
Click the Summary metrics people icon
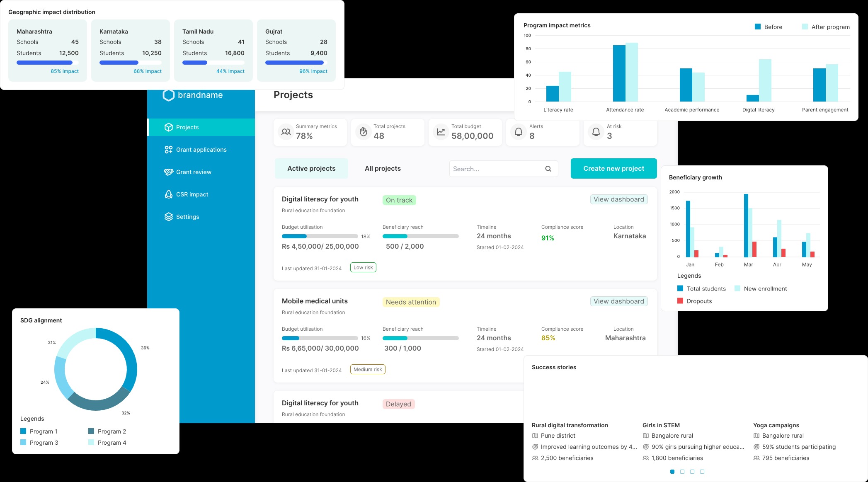286,132
